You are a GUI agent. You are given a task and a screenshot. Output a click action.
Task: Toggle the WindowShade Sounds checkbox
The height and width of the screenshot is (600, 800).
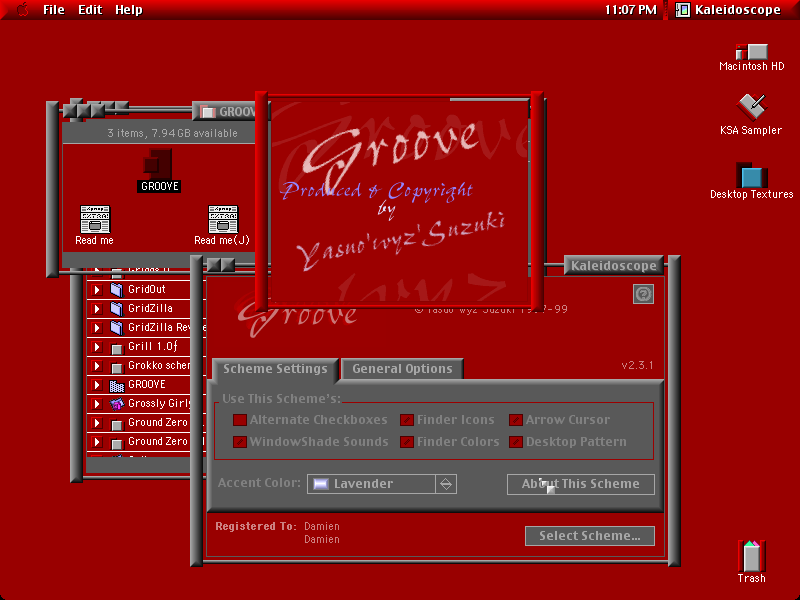(240, 442)
